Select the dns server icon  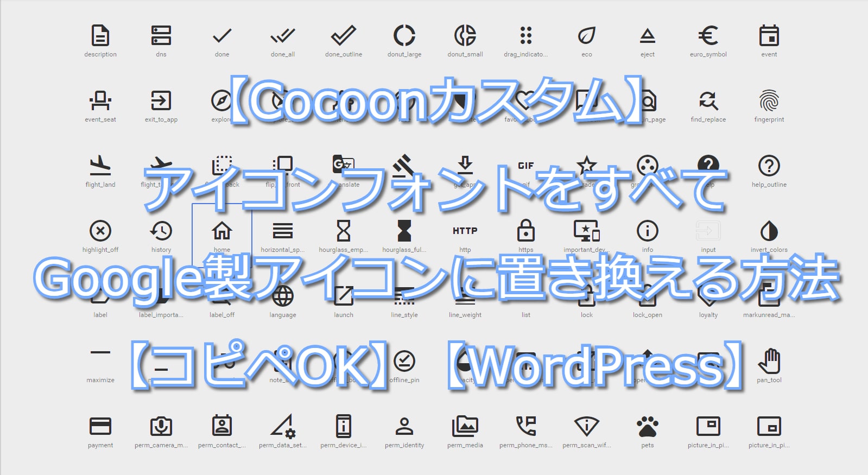pyautogui.click(x=161, y=35)
